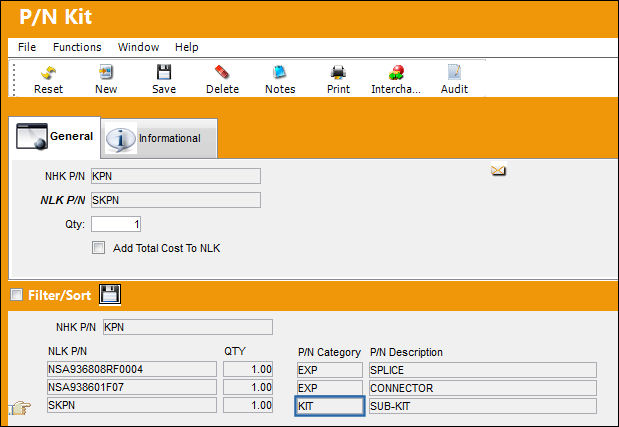The width and height of the screenshot is (619, 427).
Task: Switch to the Informational tab
Action: (159, 138)
